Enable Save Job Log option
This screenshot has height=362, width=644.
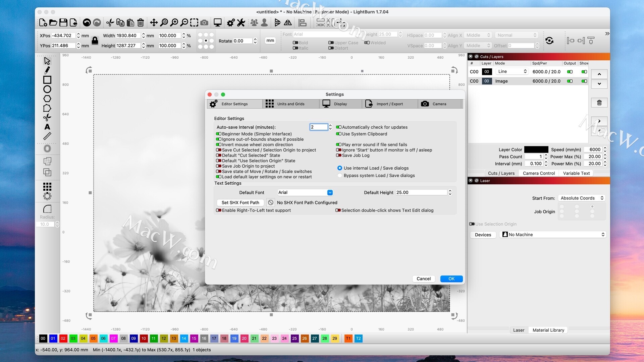click(339, 156)
